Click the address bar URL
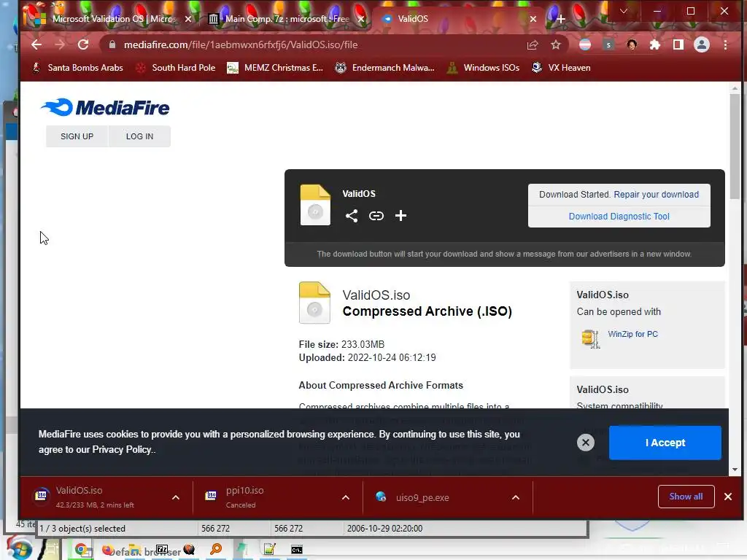Image resolution: width=747 pixels, height=560 pixels. [x=241, y=44]
